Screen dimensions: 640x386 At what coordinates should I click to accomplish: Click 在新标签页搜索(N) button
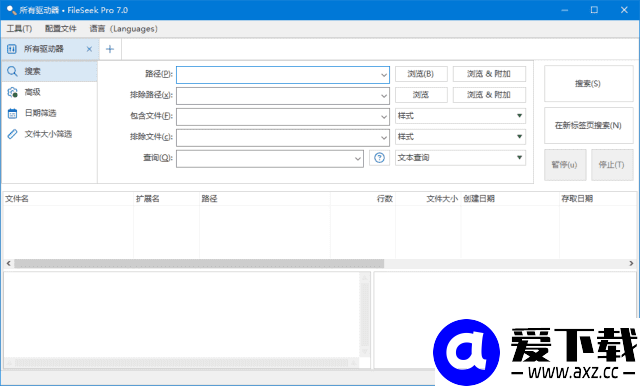click(588, 125)
